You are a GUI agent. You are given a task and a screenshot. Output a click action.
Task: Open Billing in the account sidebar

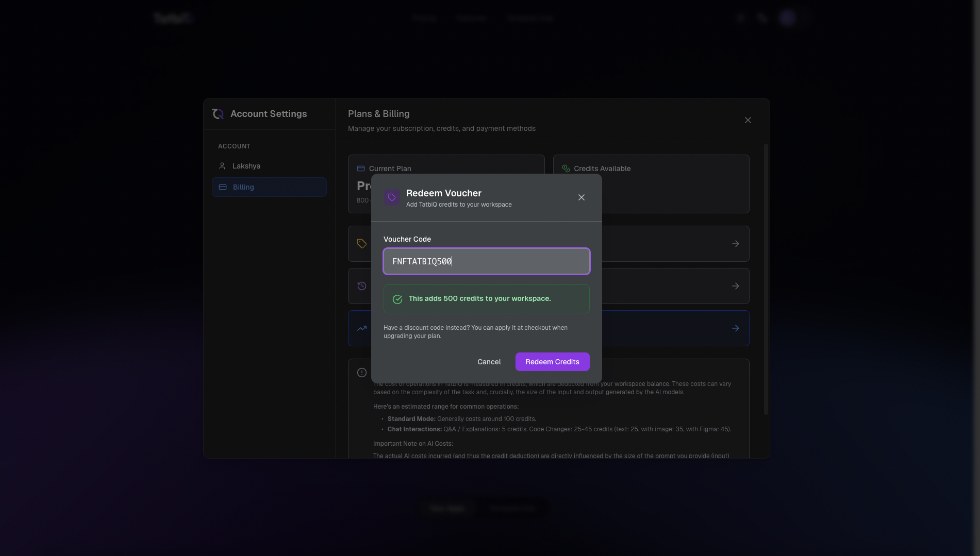(269, 187)
